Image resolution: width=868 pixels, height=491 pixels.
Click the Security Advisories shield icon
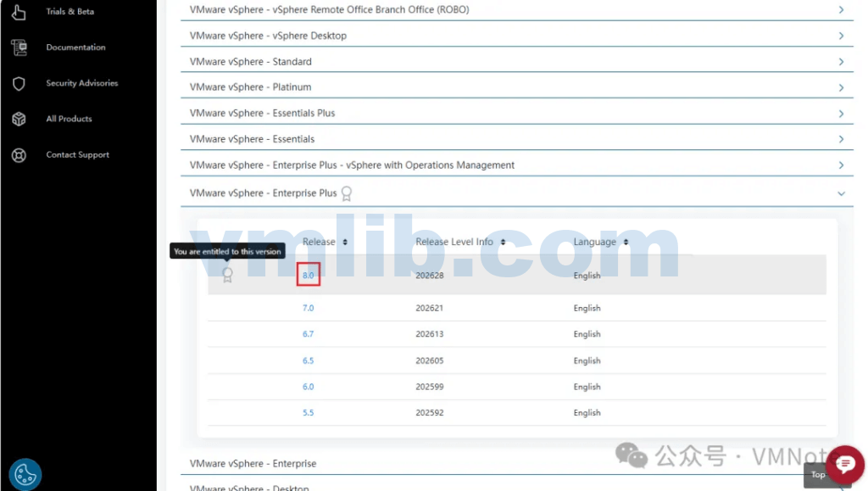click(19, 84)
